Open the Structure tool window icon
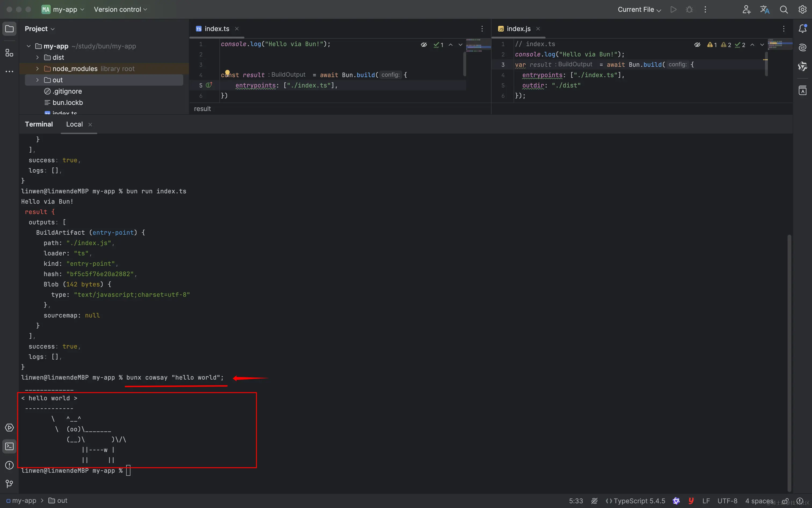This screenshot has width=812, height=508. coord(9,53)
